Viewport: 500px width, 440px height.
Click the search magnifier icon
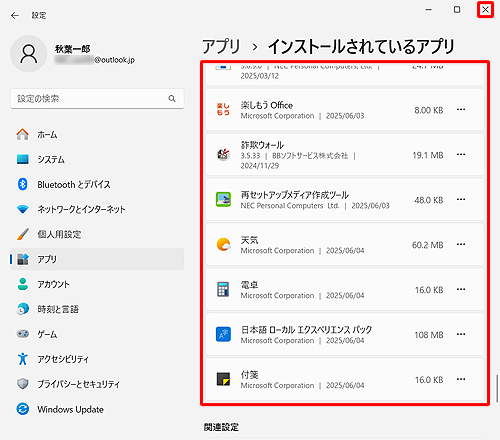tap(172, 99)
